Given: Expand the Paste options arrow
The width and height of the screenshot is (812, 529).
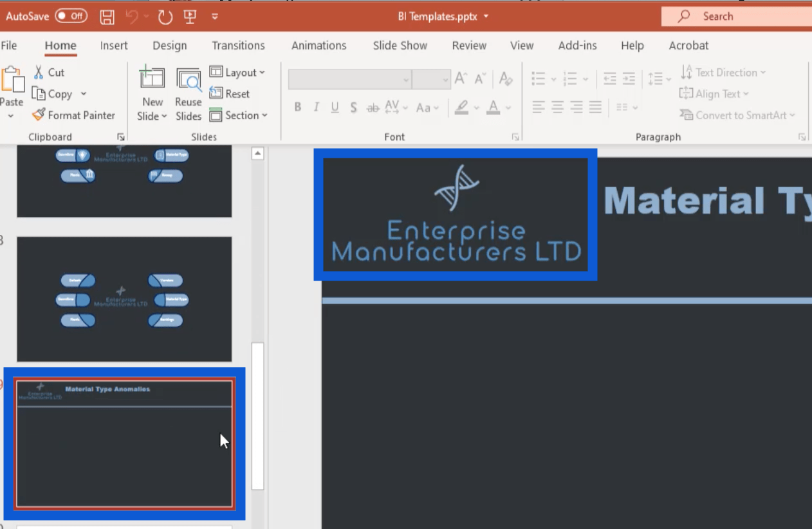Looking at the screenshot, I should point(11,116).
